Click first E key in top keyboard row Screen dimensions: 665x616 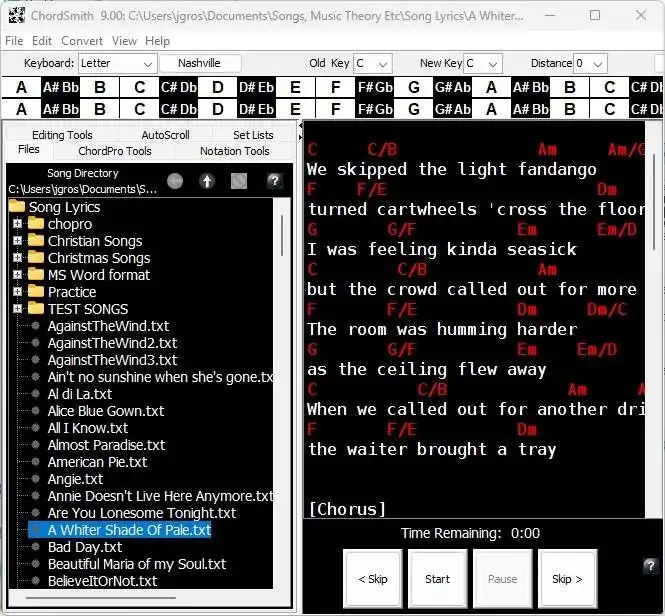[x=296, y=87]
